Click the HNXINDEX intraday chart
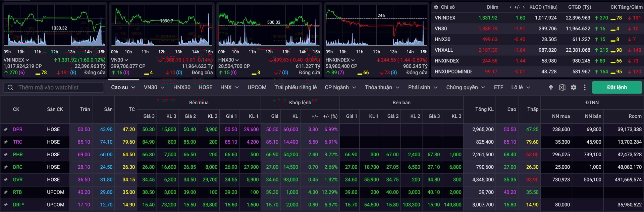 tap(376, 29)
